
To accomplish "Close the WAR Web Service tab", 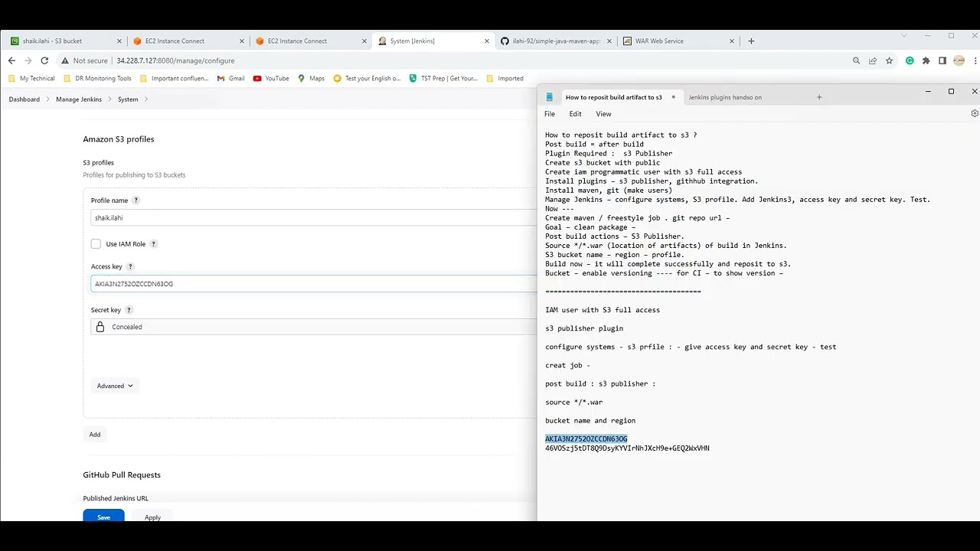I will click(x=732, y=41).
